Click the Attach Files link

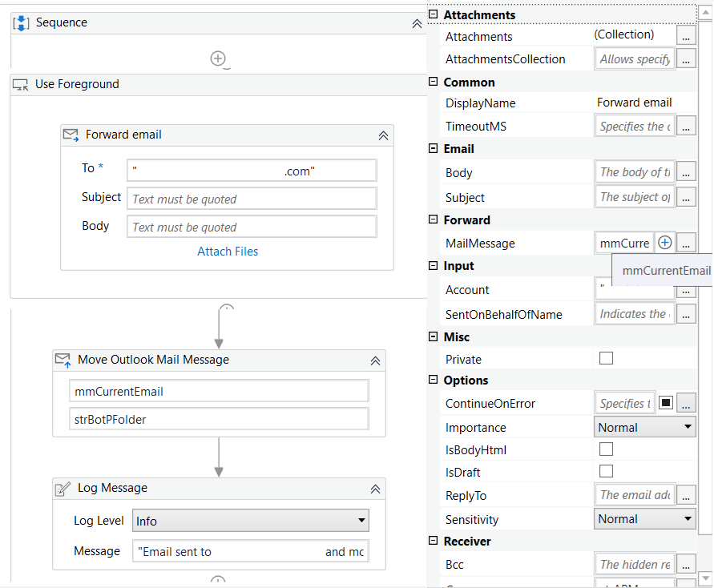[228, 252]
